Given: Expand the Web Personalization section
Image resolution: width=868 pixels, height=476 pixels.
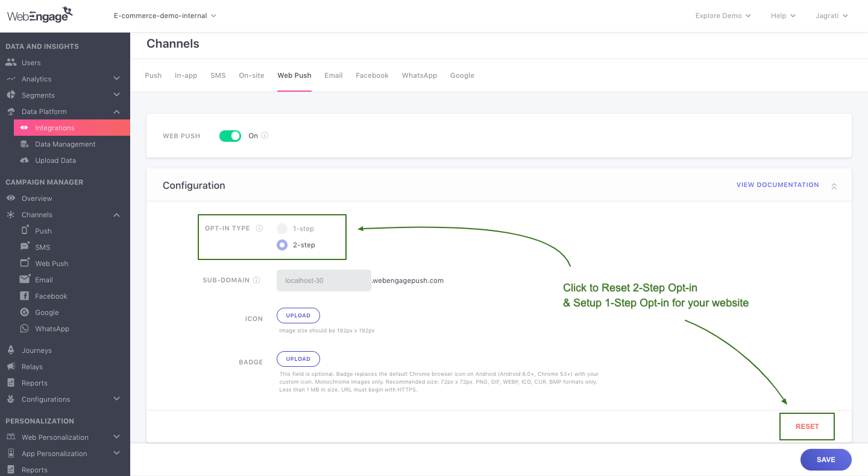Looking at the screenshot, I should [x=116, y=437].
